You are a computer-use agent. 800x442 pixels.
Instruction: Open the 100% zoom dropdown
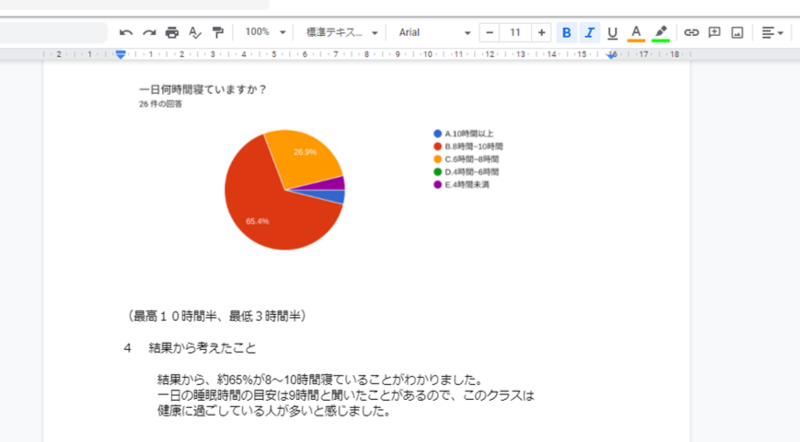tap(265, 32)
